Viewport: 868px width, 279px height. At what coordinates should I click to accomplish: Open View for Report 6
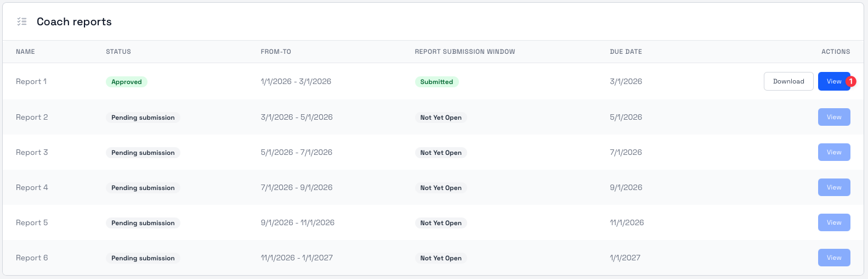(x=833, y=258)
